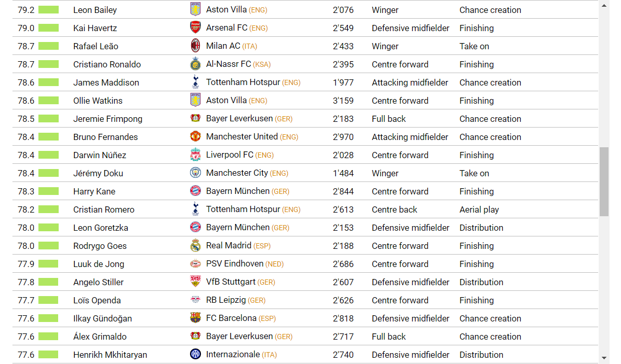The width and height of the screenshot is (621, 364).
Task: Click the Internazionale club crest
Action: [195, 354]
